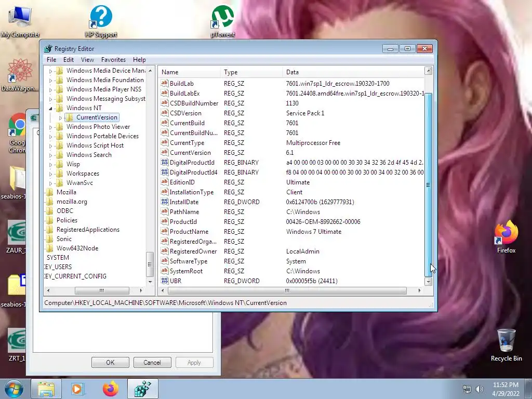The image size is (532, 399).
Task: Open the ZAUR desktop file icon
Action: click(16, 237)
